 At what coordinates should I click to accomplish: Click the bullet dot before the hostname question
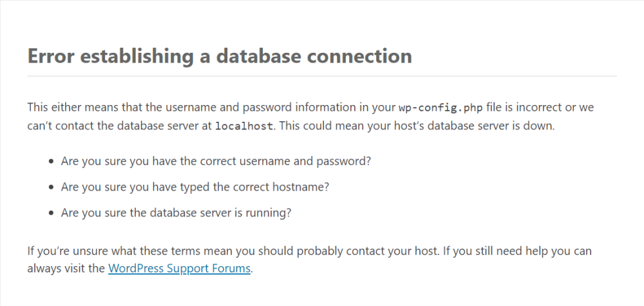51,187
